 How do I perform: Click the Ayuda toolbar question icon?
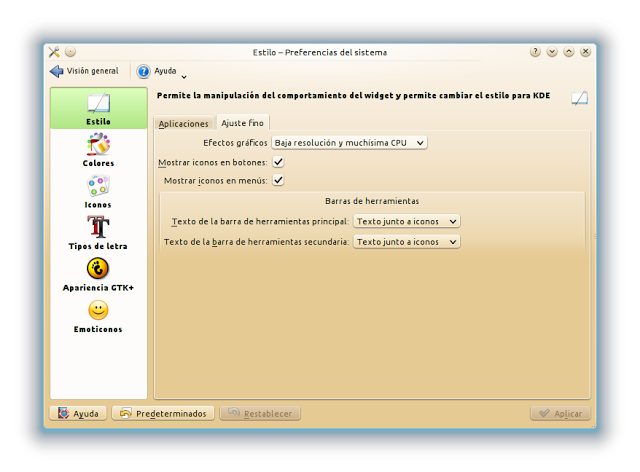pyautogui.click(x=144, y=71)
